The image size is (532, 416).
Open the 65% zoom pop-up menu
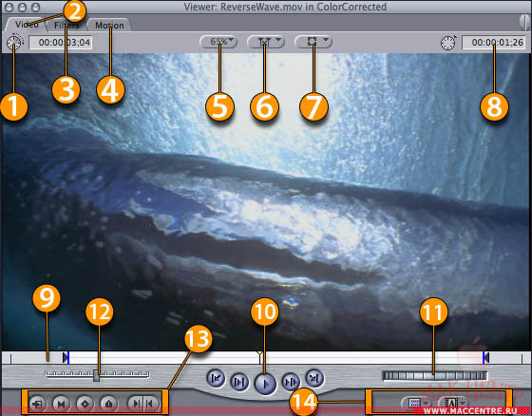tap(218, 42)
